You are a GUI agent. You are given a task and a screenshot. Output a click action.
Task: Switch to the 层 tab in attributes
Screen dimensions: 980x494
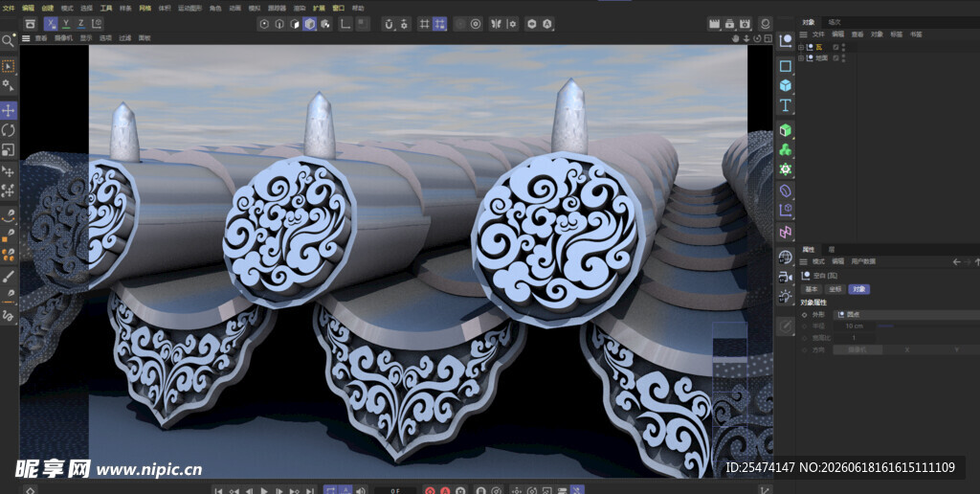point(832,250)
